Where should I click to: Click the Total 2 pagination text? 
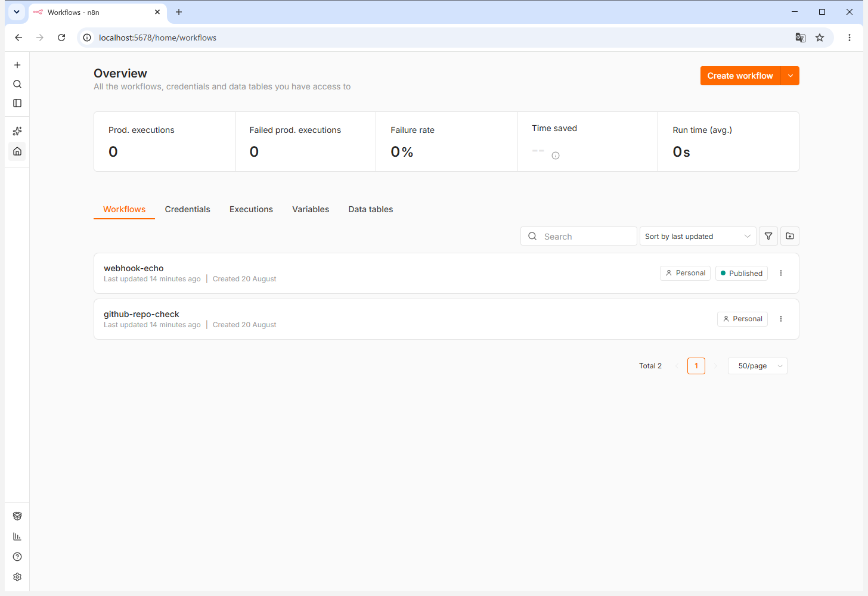click(x=650, y=366)
